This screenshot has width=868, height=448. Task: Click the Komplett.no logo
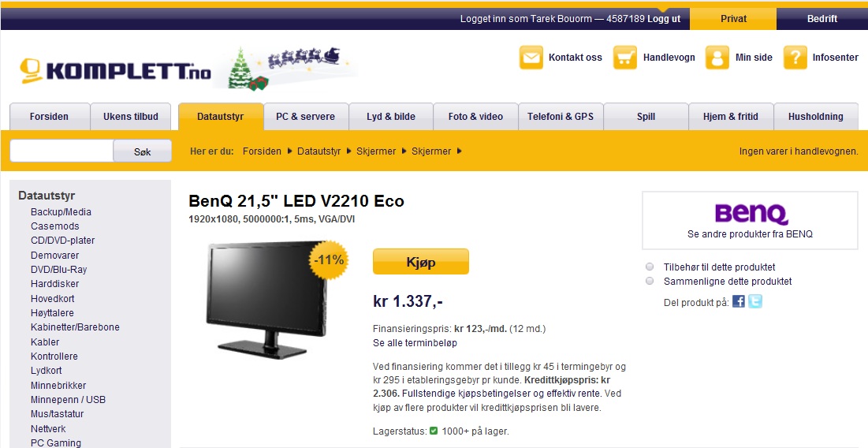coord(115,69)
